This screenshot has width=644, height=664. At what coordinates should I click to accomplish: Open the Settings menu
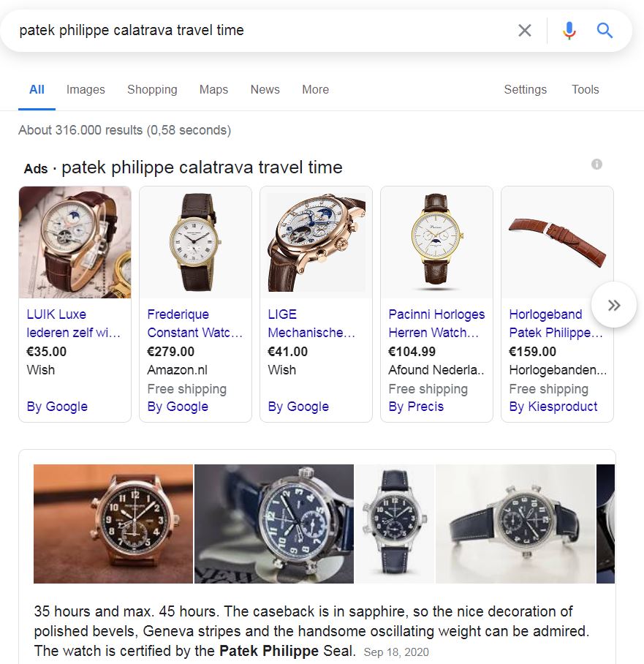tap(525, 89)
